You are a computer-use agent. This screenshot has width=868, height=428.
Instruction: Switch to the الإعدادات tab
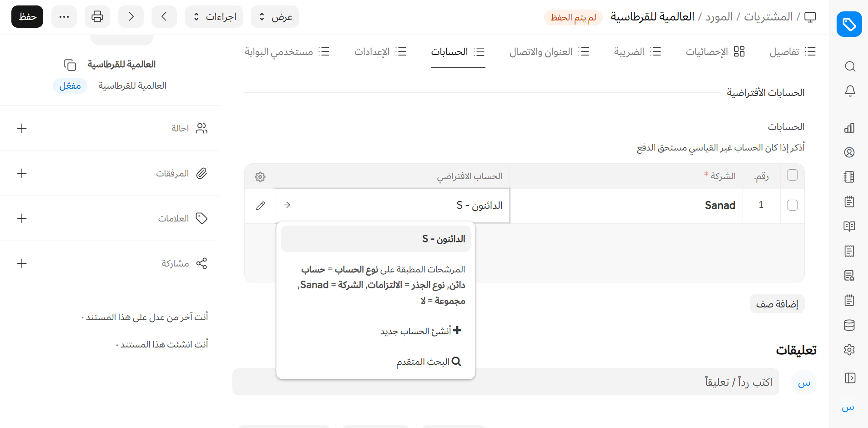380,52
